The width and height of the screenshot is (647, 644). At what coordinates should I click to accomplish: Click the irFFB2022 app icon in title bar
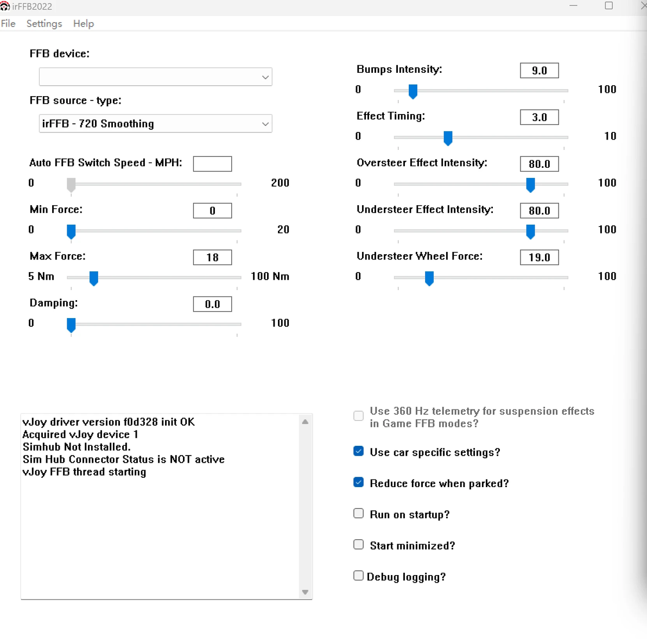(x=5, y=7)
